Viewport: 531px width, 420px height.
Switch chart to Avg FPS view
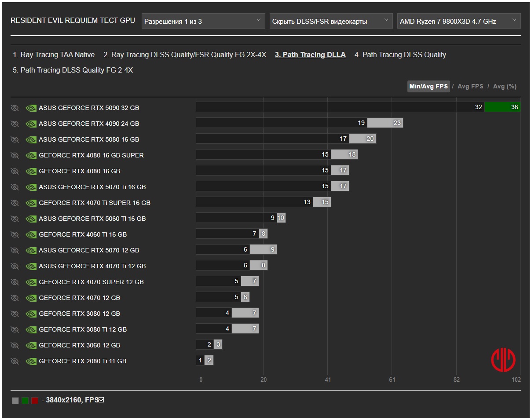coord(470,87)
